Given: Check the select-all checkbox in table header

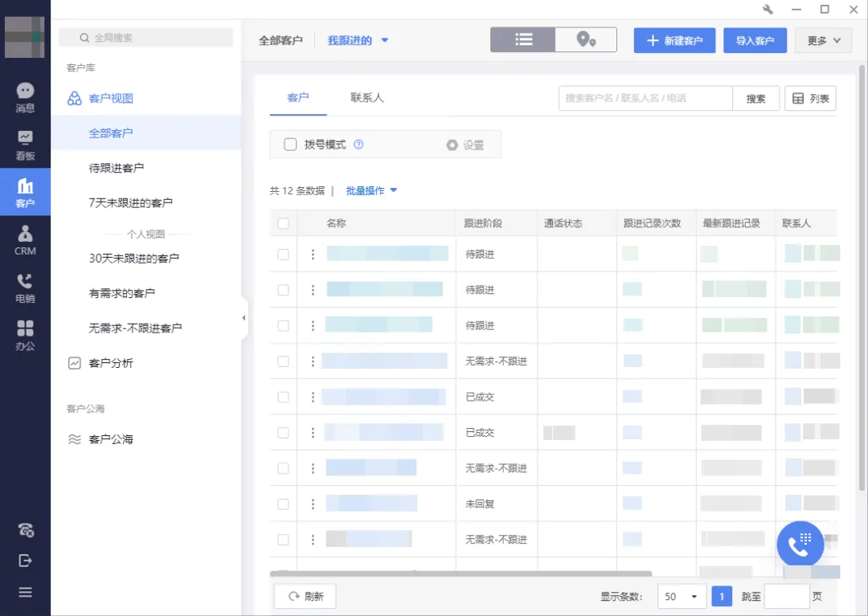Looking at the screenshot, I should point(283,222).
